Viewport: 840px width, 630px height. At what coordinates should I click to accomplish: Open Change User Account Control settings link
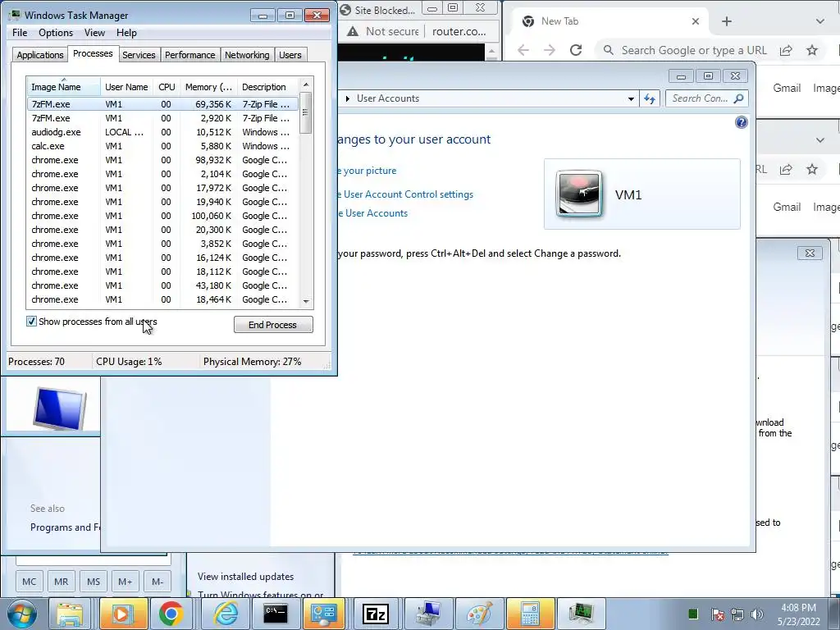click(x=405, y=194)
